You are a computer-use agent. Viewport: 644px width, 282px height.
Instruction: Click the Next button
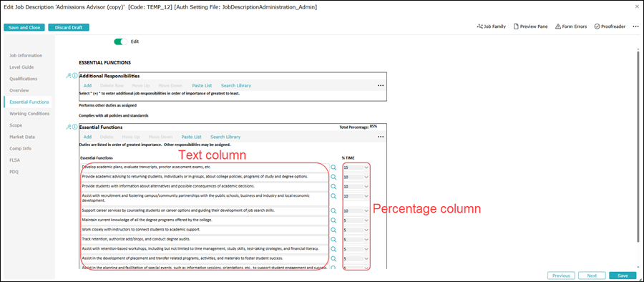pyautogui.click(x=592, y=276)
